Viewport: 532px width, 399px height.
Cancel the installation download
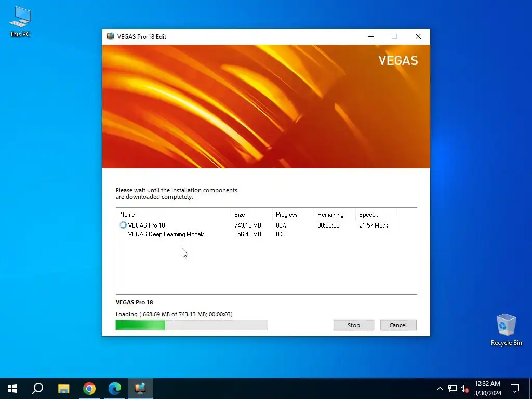[398, 325]
